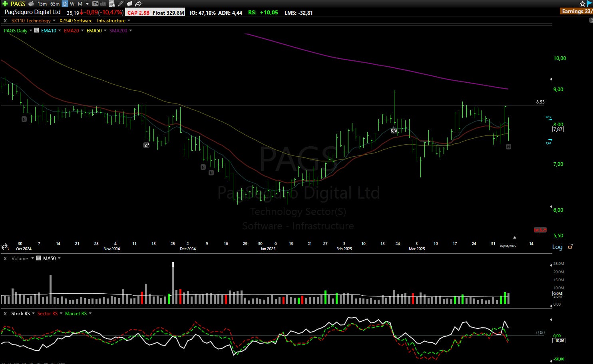The width and height of the screenshot is (593, 364).
Task: Switch to the 15m timeframe
Action: (42, 4)
